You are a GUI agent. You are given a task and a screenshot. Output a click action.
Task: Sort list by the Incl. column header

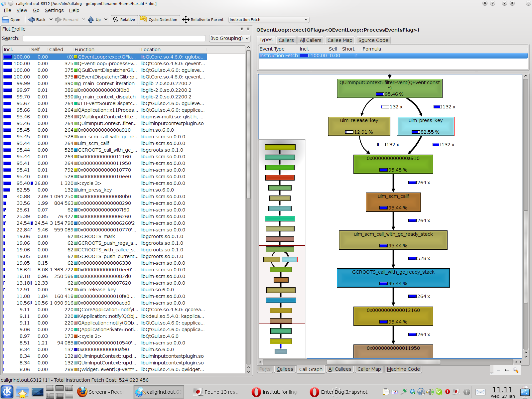(9, 50)
